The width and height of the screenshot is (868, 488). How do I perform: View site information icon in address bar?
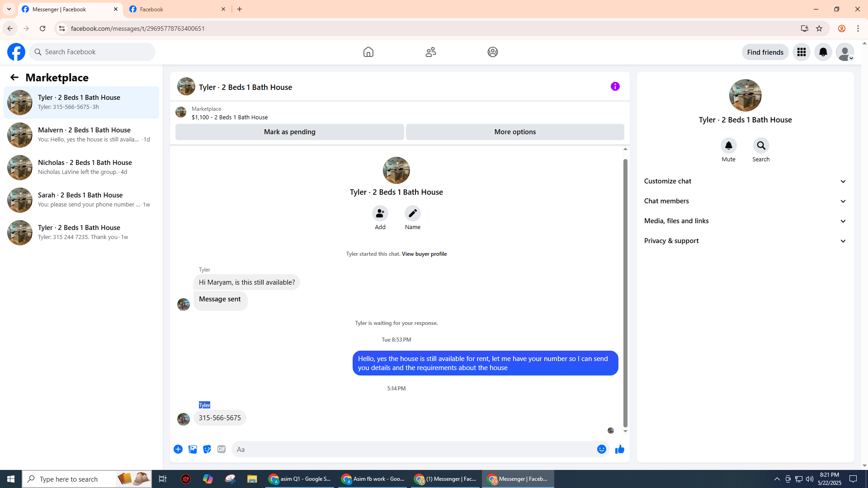point(61,28)
